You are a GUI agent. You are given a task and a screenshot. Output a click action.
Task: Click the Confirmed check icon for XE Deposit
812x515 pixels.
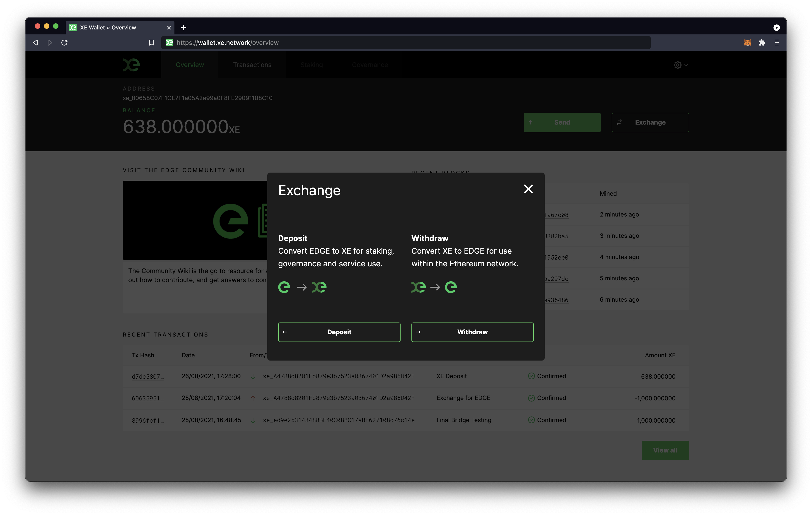(x=531, y=376)
